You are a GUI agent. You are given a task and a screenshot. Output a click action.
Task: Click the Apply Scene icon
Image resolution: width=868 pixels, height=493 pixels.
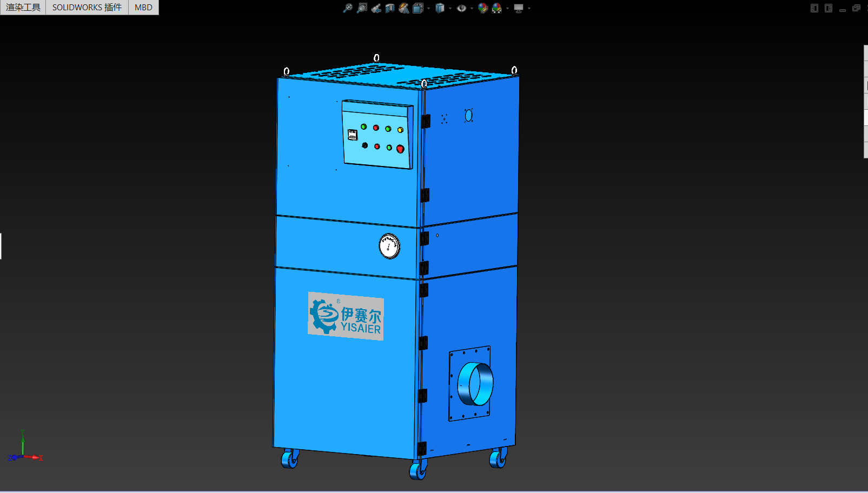click(497, 8)
